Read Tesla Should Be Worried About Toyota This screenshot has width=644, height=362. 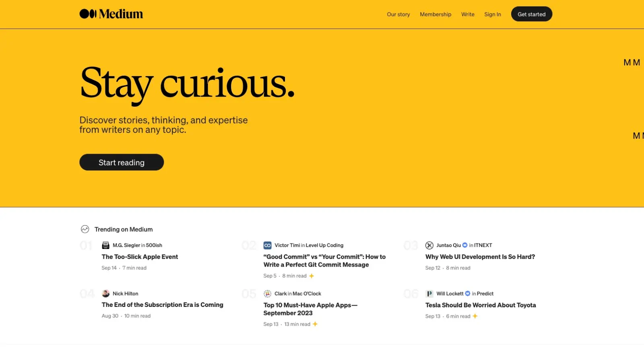click(481, 305)
